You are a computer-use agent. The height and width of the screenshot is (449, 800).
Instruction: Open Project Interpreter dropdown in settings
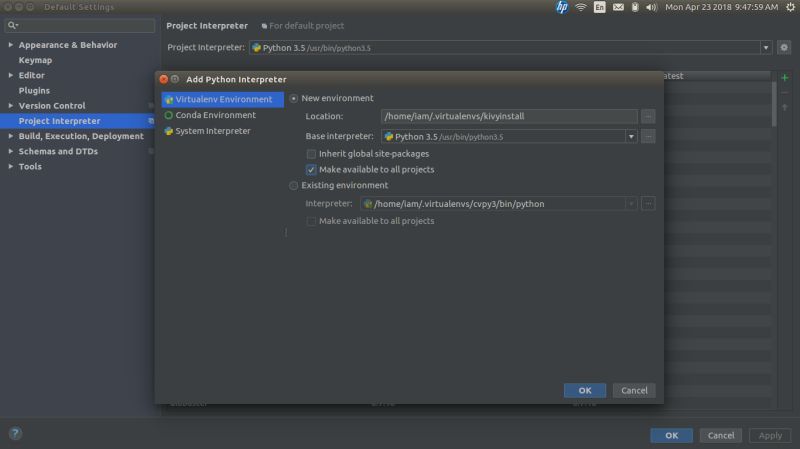[766, 47]
